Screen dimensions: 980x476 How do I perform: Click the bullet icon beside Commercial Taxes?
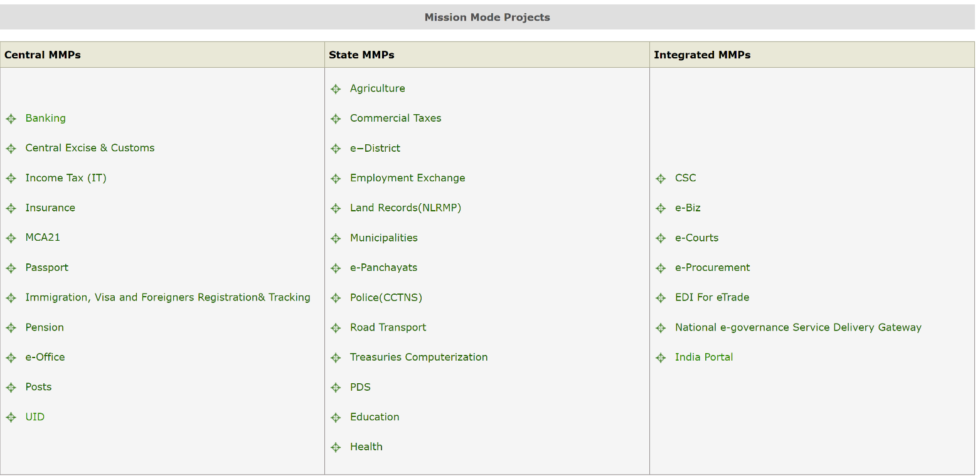pos(336,119)
